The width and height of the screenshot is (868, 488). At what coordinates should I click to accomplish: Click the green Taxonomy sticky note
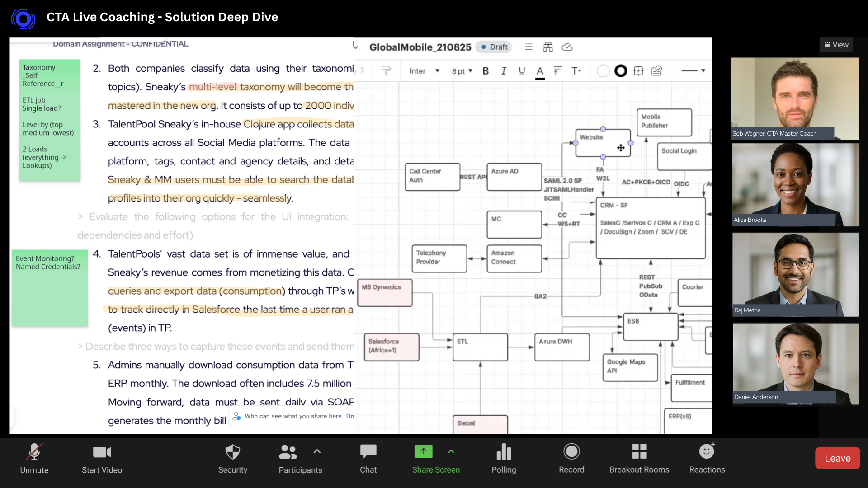pos(50,120)
